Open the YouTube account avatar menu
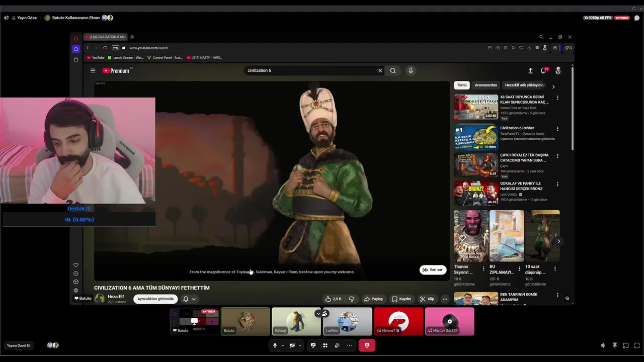The height and width of the screenshot is (362, 644). pyautogui.click(x=558, y=71)
